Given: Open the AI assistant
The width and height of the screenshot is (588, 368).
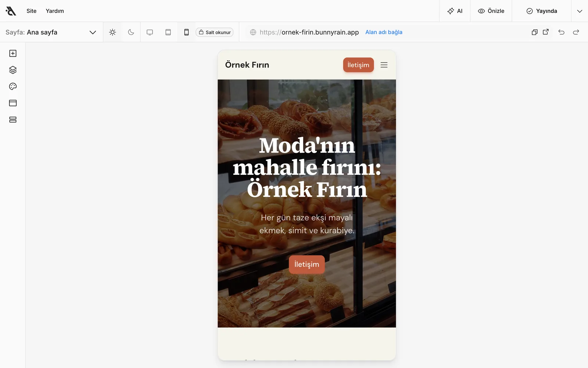Looking at the screenshot, I should coord(455,11).
